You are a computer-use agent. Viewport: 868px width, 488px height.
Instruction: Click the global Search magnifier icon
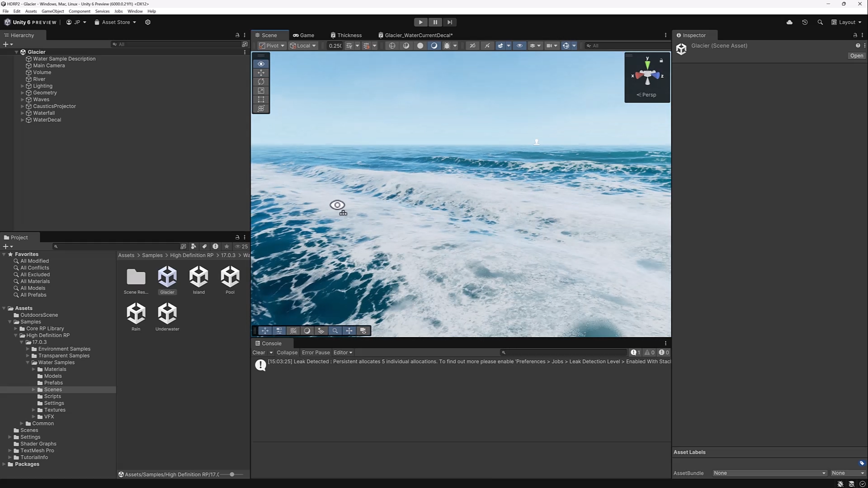click(x=820, y=22)
